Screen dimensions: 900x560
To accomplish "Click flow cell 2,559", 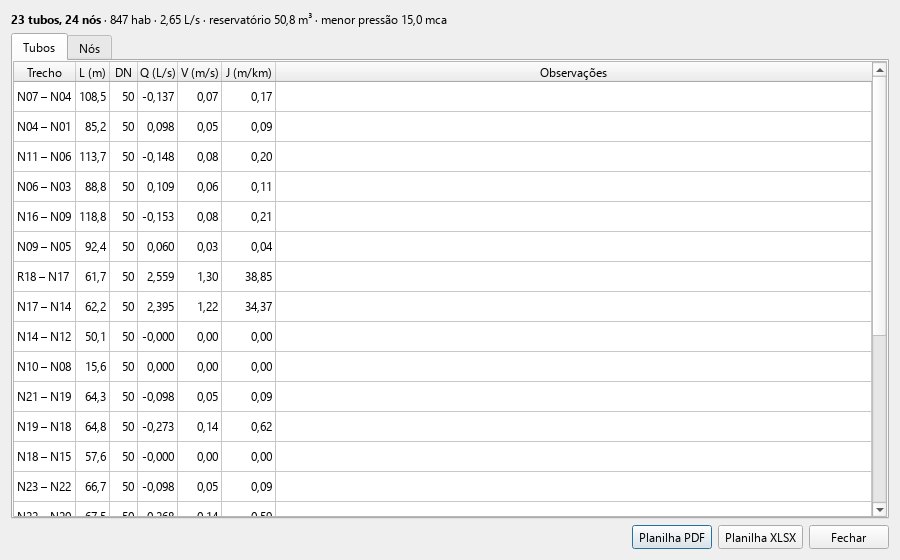I will point(157,277).
